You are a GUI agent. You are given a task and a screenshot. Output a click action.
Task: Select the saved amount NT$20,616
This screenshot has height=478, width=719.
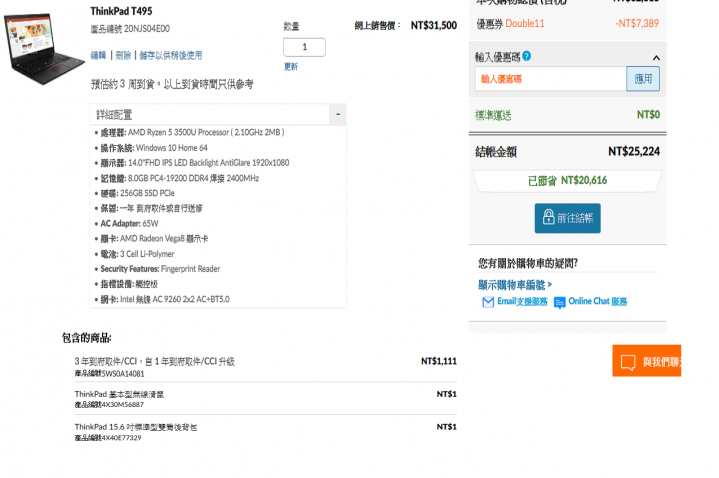pos(584,180)
